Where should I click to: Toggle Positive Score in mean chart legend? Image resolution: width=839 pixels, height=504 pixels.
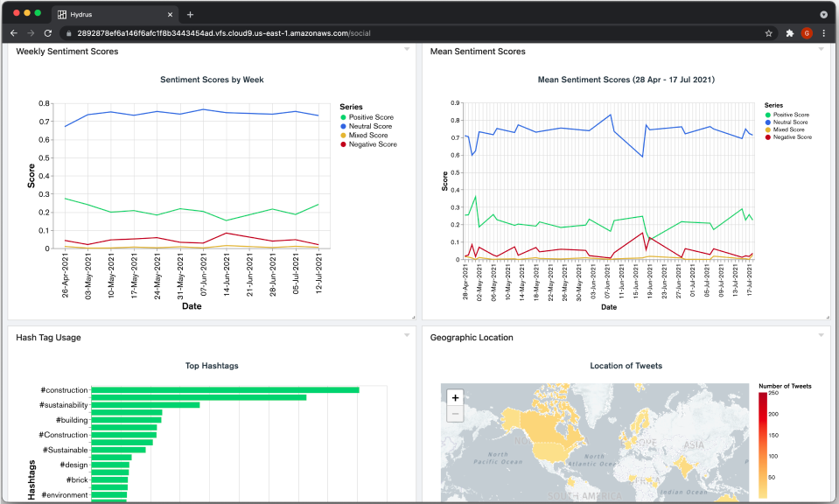point(787,115)
